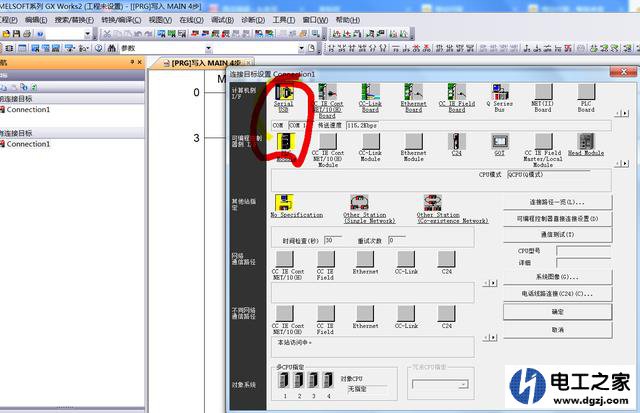Image resolution: width=640 pixels, height=413 pixels.
Task: Click 电话线路连接(C24)(C)... button
Action: point(558,293)
